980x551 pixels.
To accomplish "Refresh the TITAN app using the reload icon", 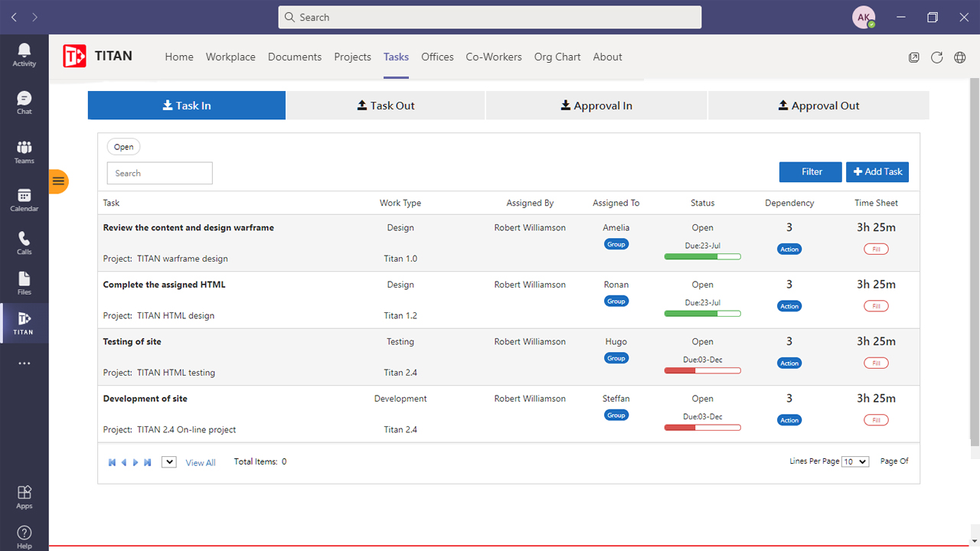I will pyautogui.click(x=936, y=57).
